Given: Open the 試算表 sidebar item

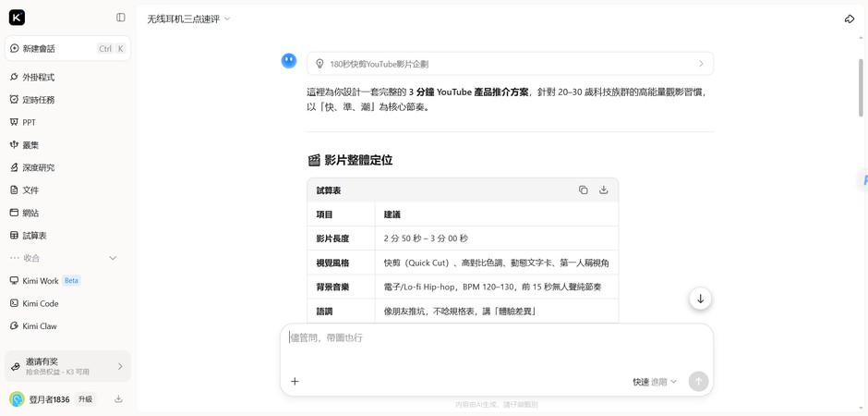Looking at the screenshot, I should click(x=67, y=236).
